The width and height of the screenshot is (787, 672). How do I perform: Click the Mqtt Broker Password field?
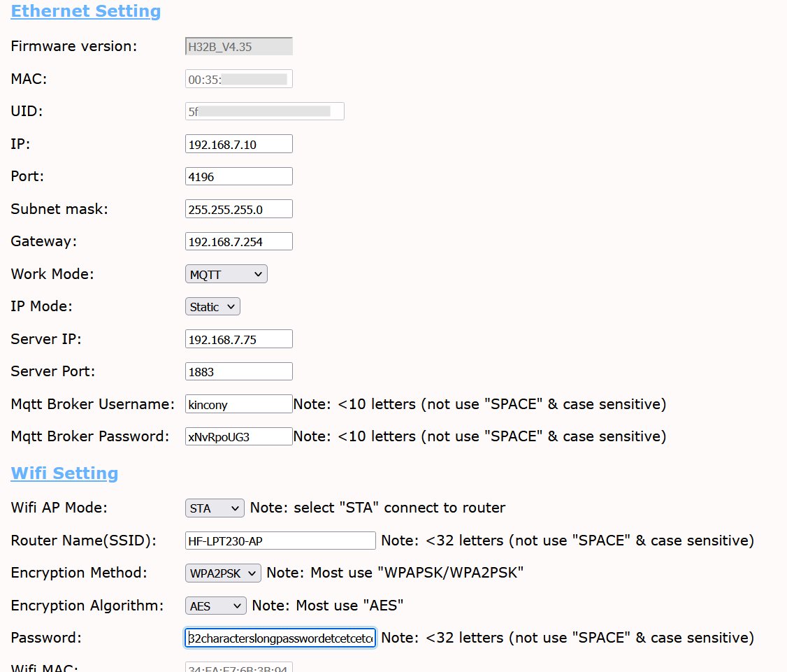[238, 437]
